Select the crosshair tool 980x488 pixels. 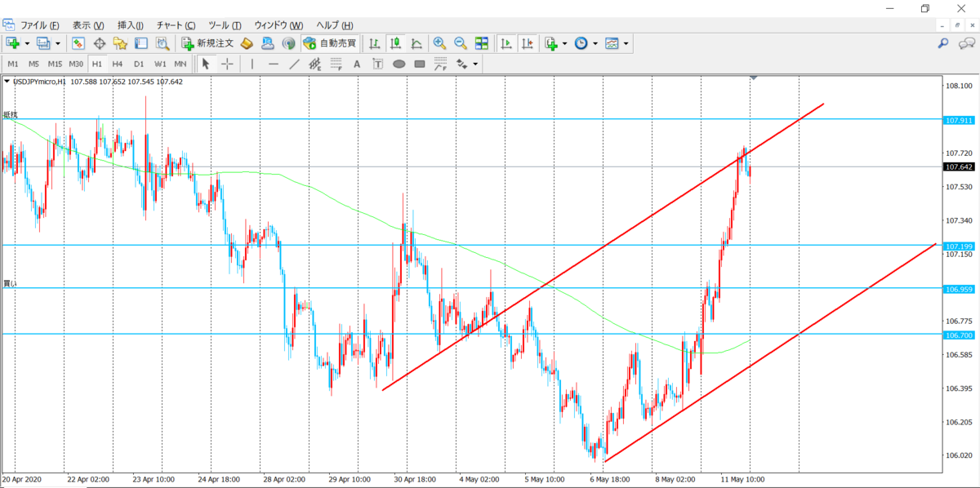[227, 64]
